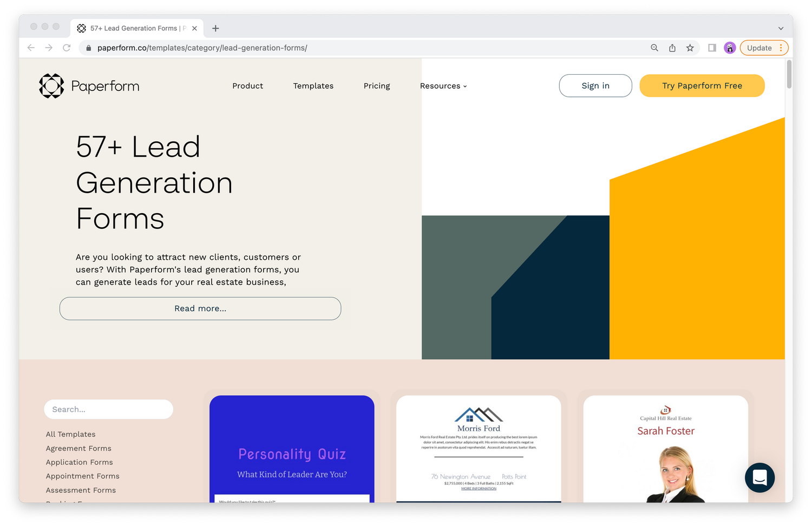Expand the tab search chevron
The width and height of the screenshot is (812, 526).
[x=781, y=29]
